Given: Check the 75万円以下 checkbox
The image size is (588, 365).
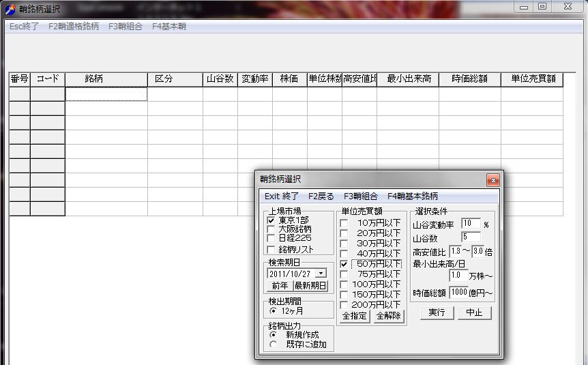Looking at the screenshot, I should tap(344, 274).
